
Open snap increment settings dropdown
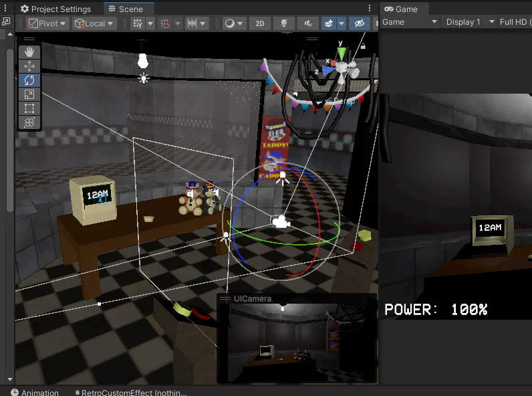tap(196, 23)
